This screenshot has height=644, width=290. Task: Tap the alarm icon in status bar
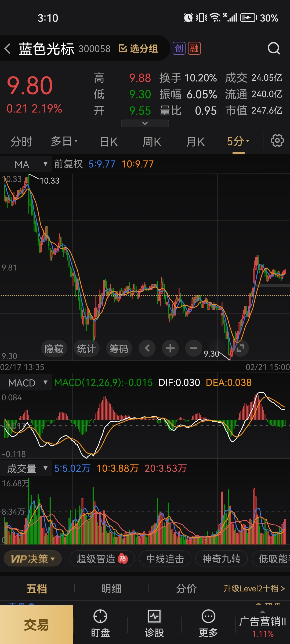click(x=188, y=18)
